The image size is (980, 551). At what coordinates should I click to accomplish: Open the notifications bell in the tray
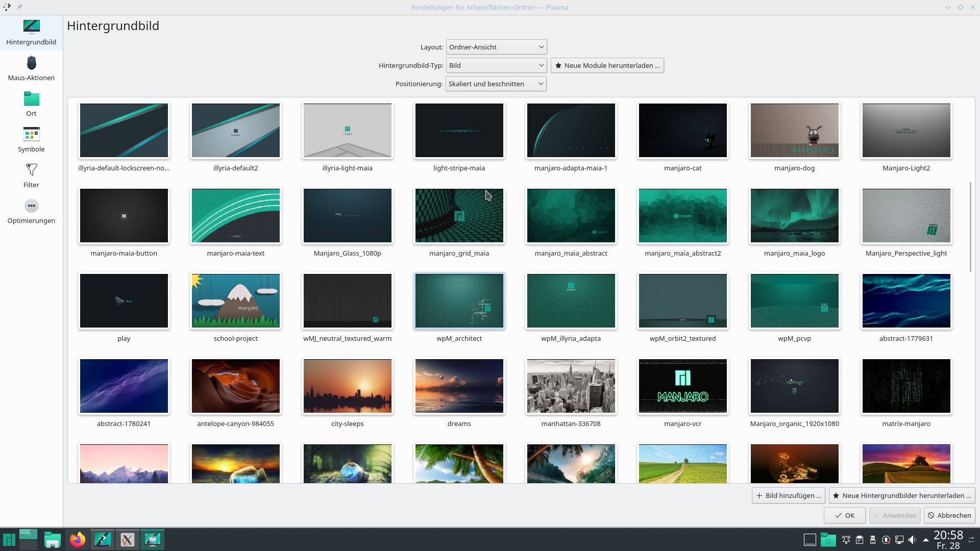[846, 540]
